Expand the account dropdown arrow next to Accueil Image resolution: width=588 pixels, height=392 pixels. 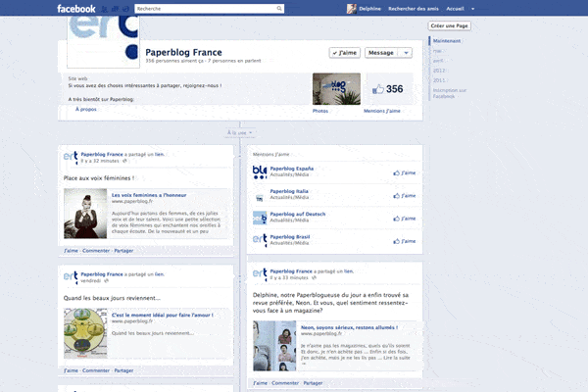tap(473, 9)
